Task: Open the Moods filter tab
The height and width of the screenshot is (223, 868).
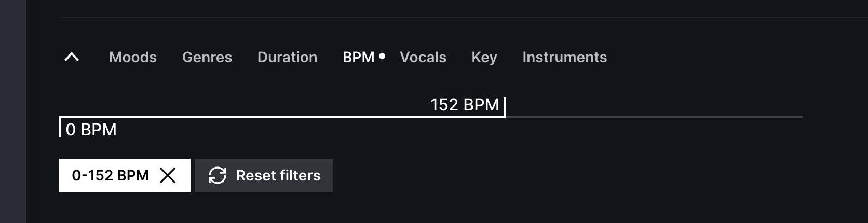Action: pos(133,57)
